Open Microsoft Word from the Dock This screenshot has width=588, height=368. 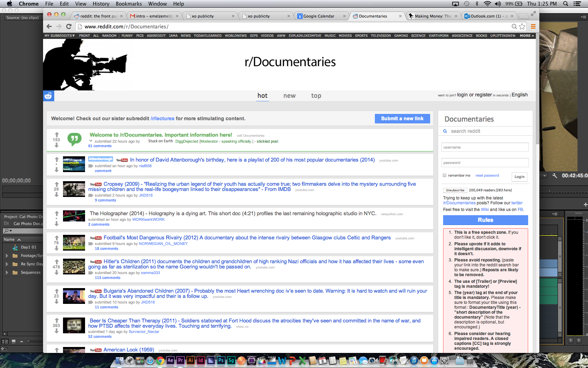pos(282,360)
